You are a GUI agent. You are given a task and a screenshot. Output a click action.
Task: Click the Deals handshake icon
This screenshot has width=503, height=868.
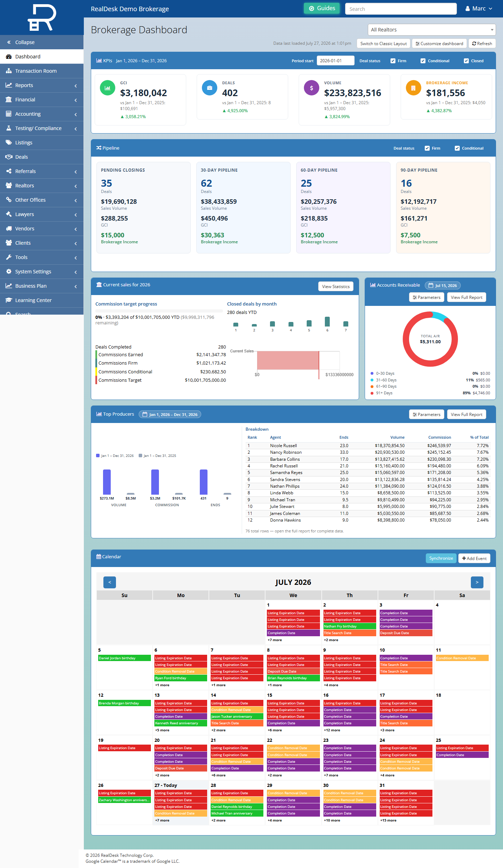[9, 157]
